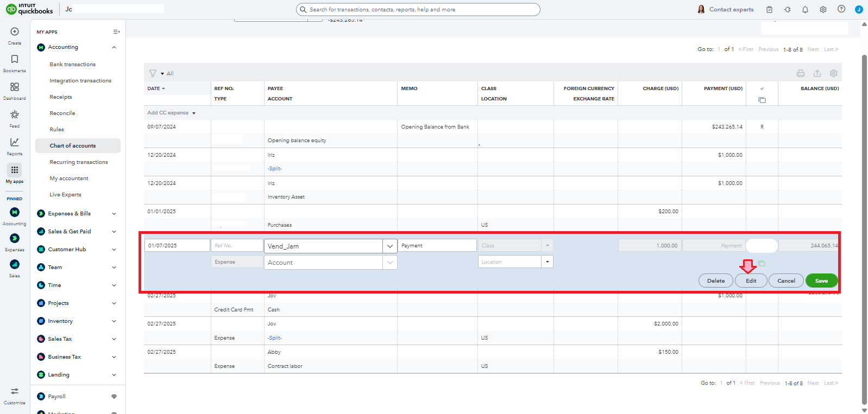
Task: Go to Reconcile in Accounting menu
Action: point(62,113)
